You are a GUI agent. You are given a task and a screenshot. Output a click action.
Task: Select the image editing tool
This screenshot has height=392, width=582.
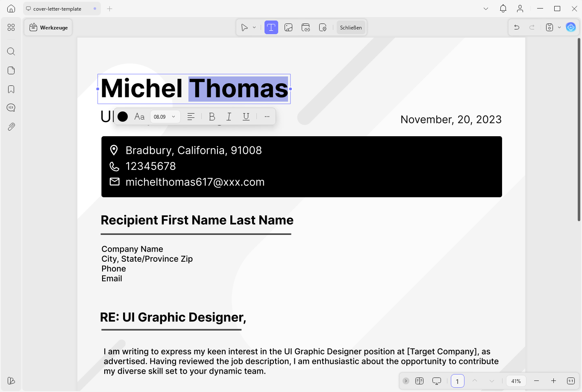288,27
